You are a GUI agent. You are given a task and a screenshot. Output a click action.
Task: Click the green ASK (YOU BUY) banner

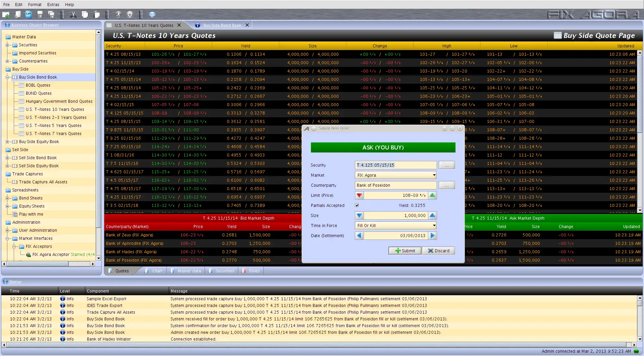coord(383,147)
